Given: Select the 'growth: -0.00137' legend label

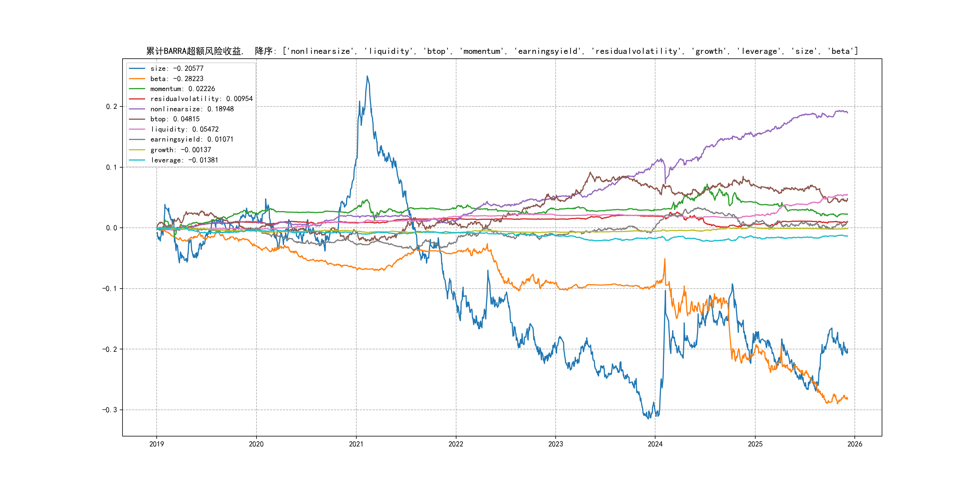Looking at the screenshot, I should (x=181, y=150).
